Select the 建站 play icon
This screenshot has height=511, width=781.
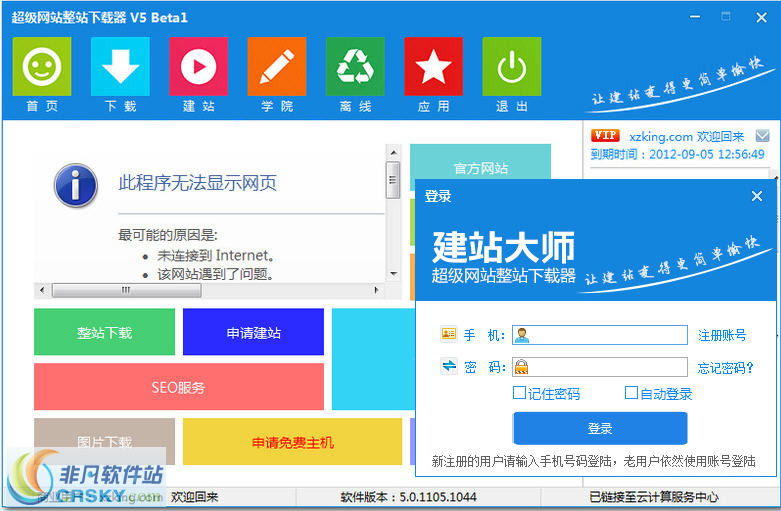click(x=198, y=67)
